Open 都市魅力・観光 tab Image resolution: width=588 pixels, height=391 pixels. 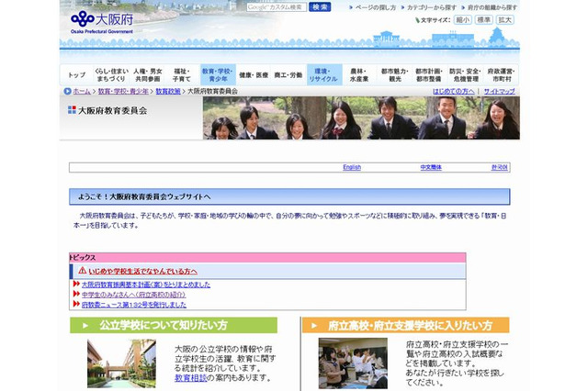pos(394,75)
